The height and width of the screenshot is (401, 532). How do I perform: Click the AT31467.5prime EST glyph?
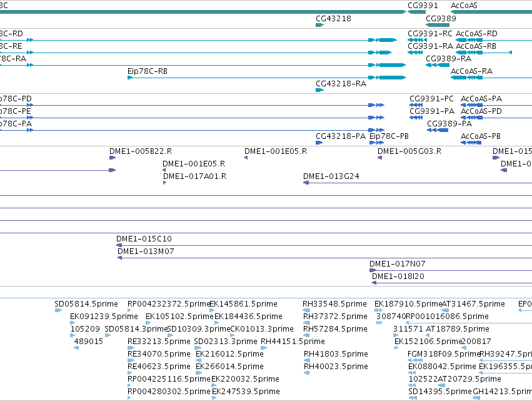point(445,310)
